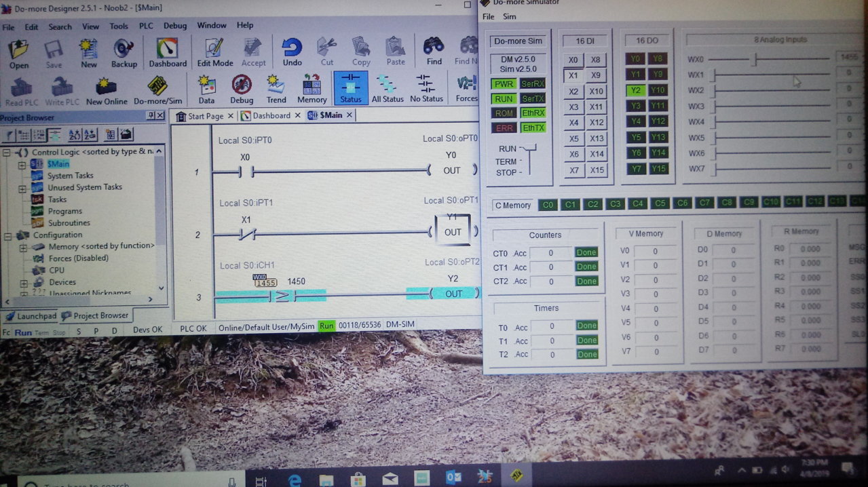Open the File menu in Designer
Screen dimensions: 868x487
pos(8,27)
